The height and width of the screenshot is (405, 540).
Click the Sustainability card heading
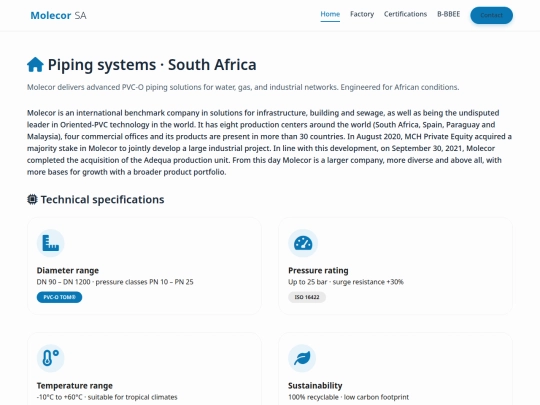tap(315, 385)
